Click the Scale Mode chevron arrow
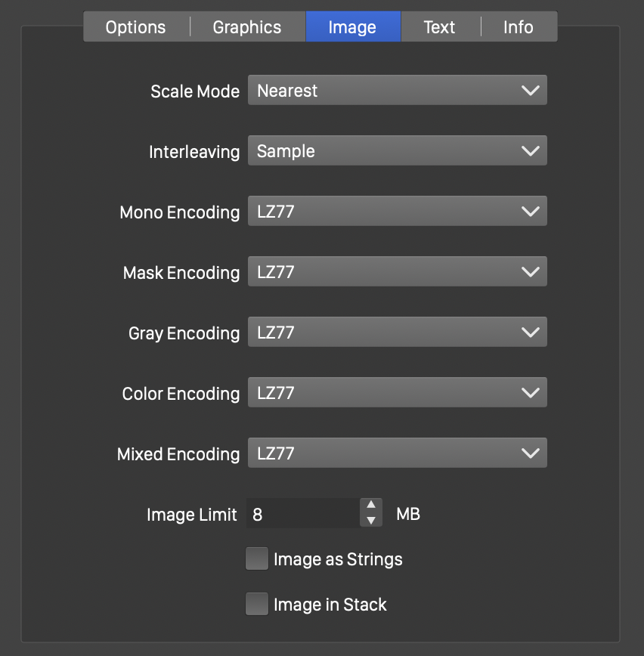This screenshot has height=656, width=644. (531, 91)
